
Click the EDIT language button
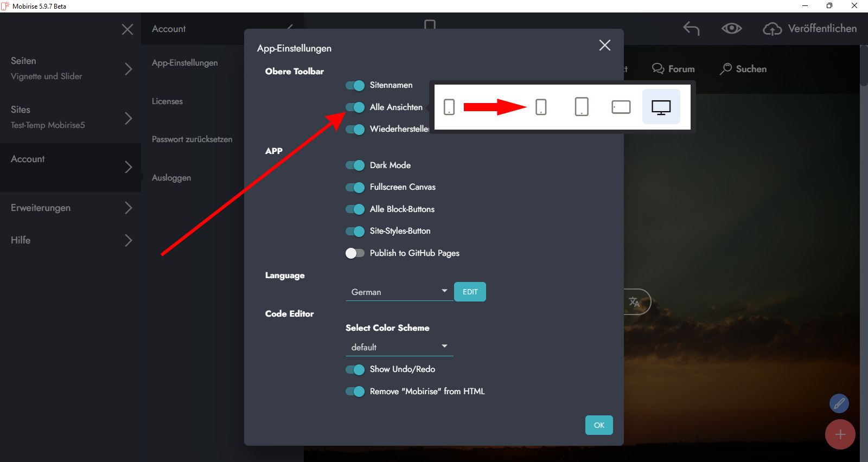pyautogui.click(x=470, y=292)
